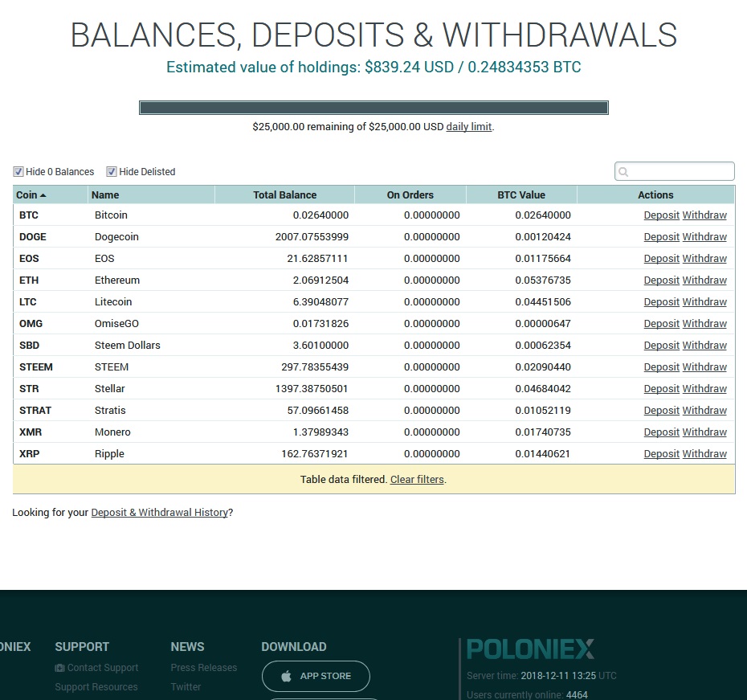
Task: Click Bitcoin total balance 0.02640000
Action: (320, 215)
